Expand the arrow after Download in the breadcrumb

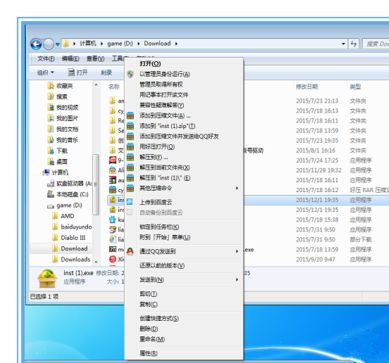176,44
